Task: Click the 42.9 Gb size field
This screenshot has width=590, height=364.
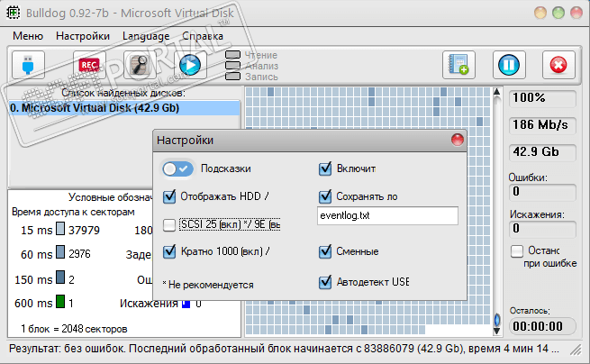Action: [x=542, y=152]
